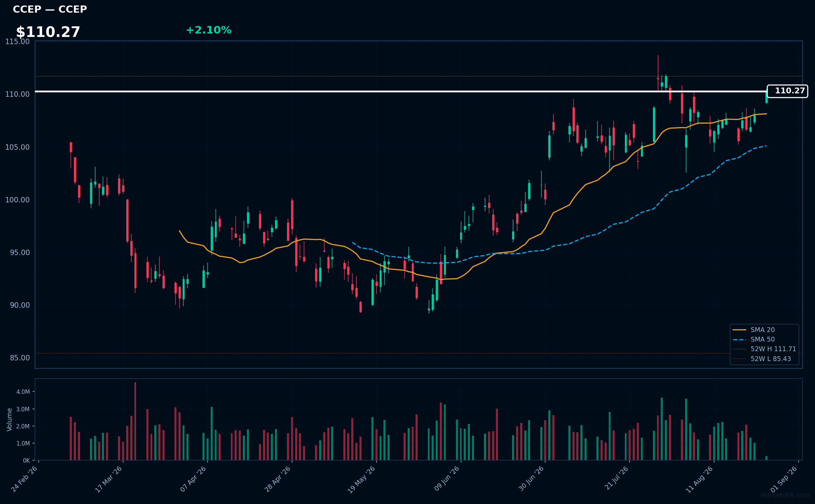Screen dimensions: 815x504
Task: Click the 01 Sep '26 date label
Action: pos(784,479)
